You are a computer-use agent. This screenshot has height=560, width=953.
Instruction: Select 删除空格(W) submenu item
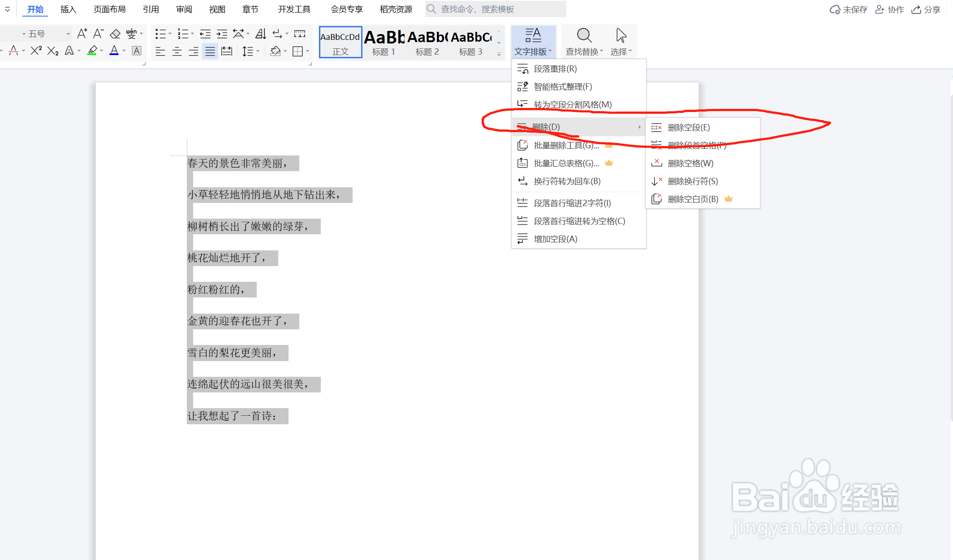pyautogui.click(x=703, y=164)
